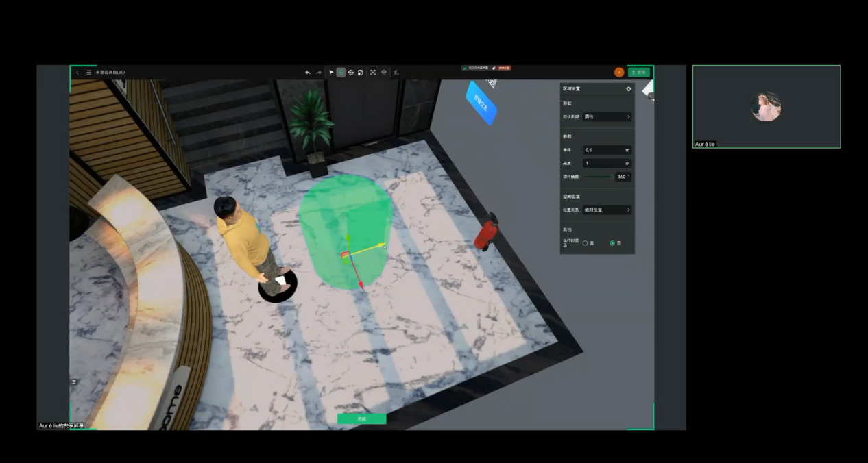Select the 是 radio button

585,243
